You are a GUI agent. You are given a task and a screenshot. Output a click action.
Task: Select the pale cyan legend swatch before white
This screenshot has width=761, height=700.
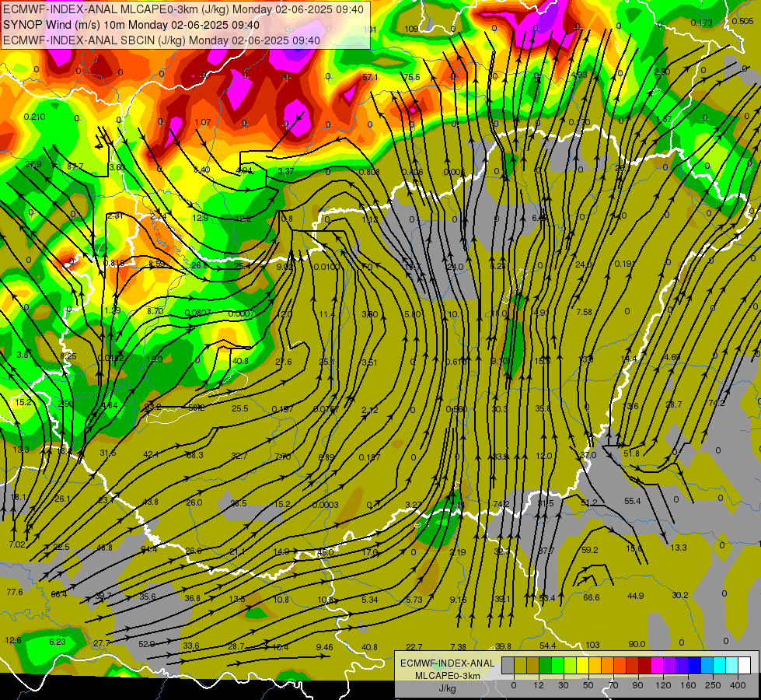pyautogui.click(x=732, y=666)
